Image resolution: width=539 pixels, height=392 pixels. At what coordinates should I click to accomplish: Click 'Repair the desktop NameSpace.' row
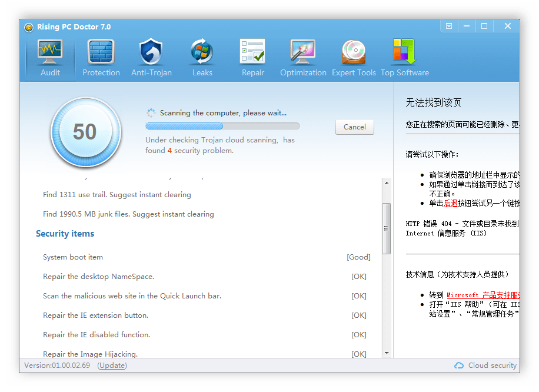point(207,277)
